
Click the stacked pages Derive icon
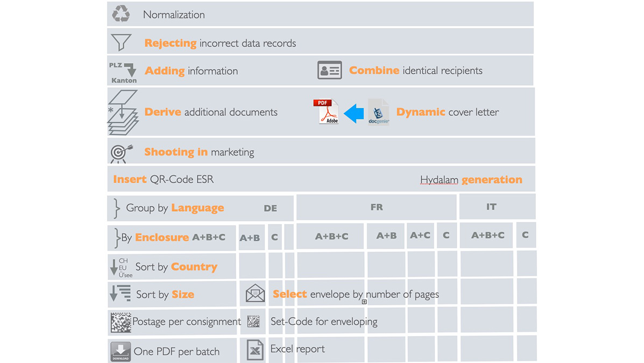(x=123, y=113)
